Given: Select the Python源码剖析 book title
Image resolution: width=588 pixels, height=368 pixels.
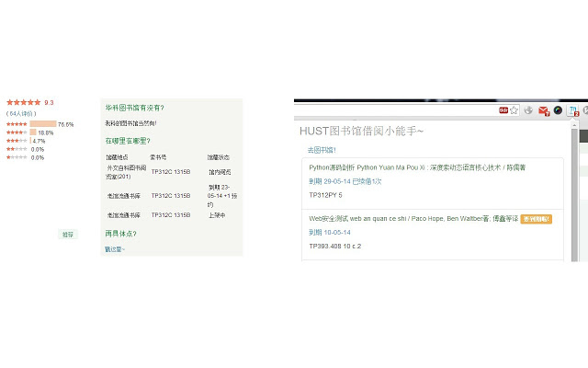Looking at the screenshot, I should (417, 167).
